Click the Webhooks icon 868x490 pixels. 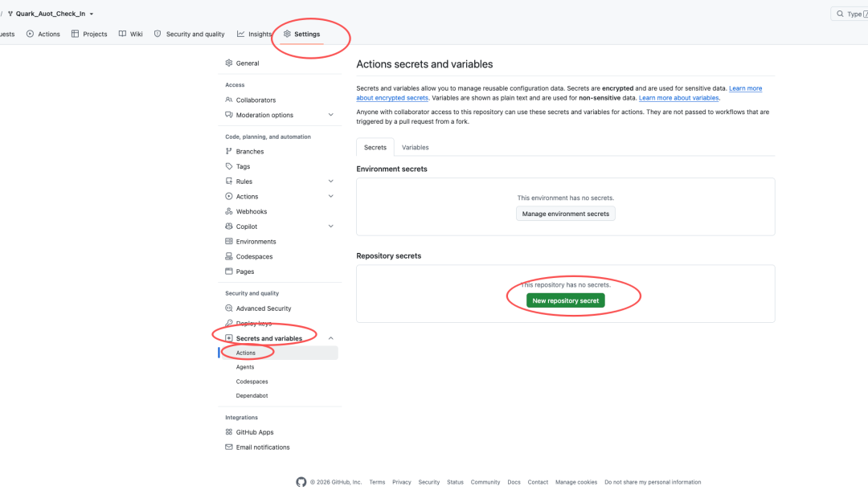[228, 211]
